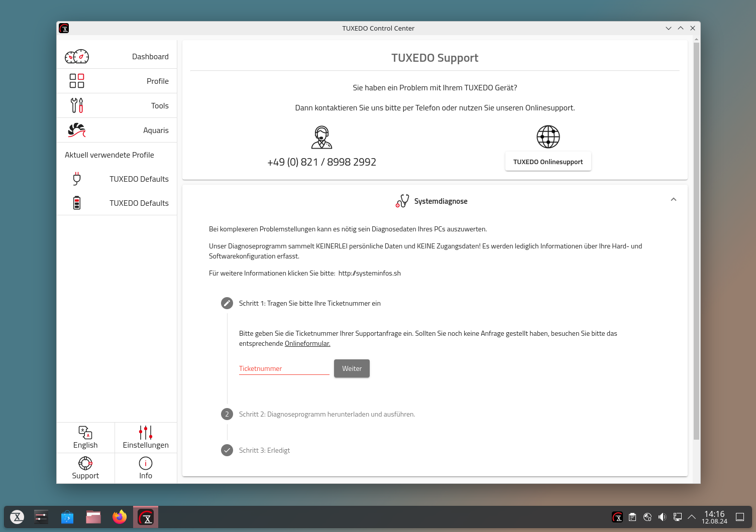756x532 pixels.
Task: Collapse the Systemdiagnose section chevron
Action: (674, 199)
